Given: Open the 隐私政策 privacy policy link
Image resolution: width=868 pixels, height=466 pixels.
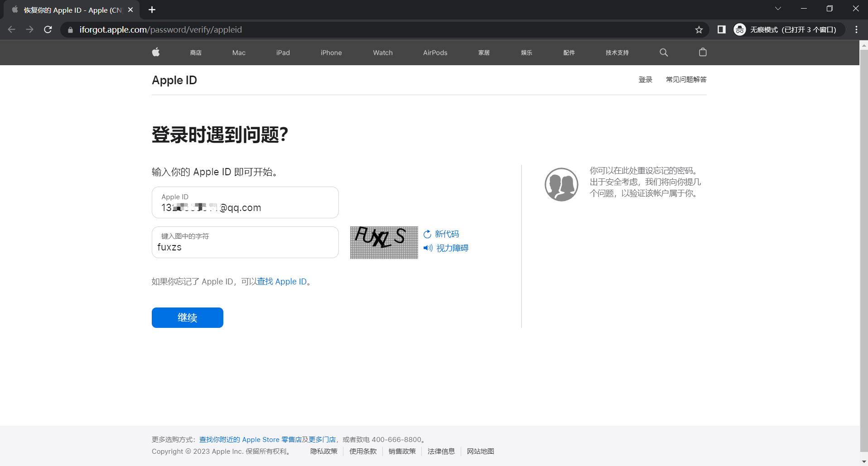Looking at the screenshot, I should coord(324,452).
